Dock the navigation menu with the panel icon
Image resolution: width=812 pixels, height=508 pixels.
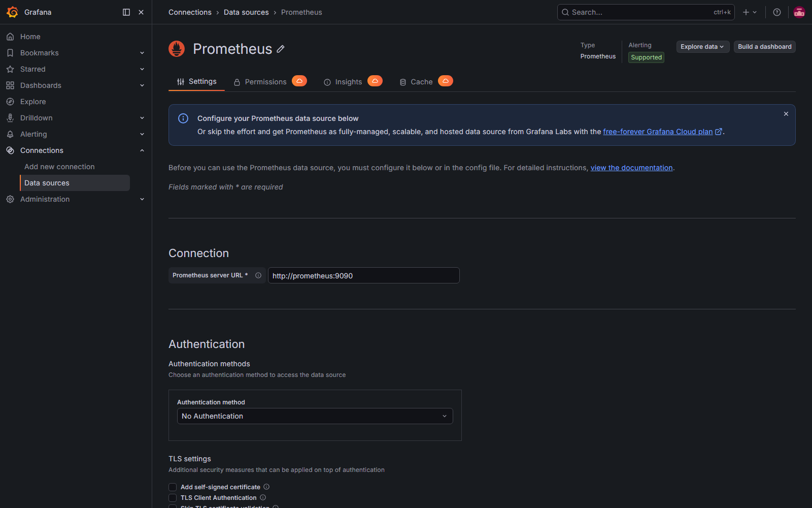point(126,12)
